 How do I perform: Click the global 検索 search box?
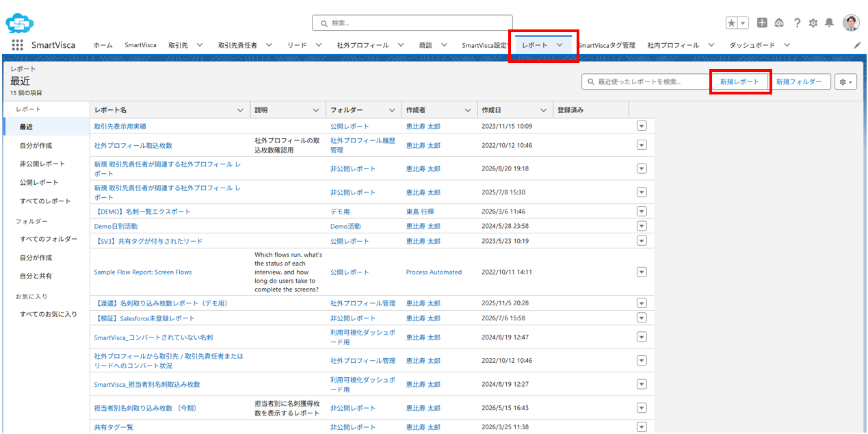412,23
